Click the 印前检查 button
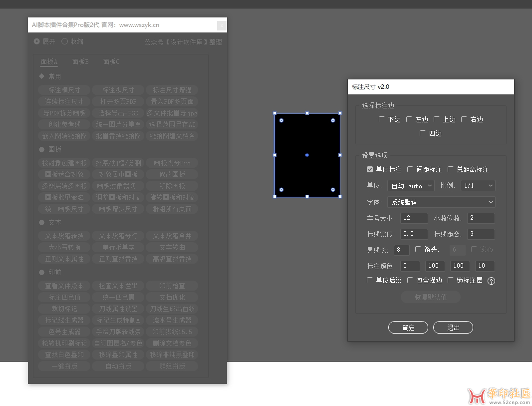This screenshot has width=532, height=406. tap(172, 286)
